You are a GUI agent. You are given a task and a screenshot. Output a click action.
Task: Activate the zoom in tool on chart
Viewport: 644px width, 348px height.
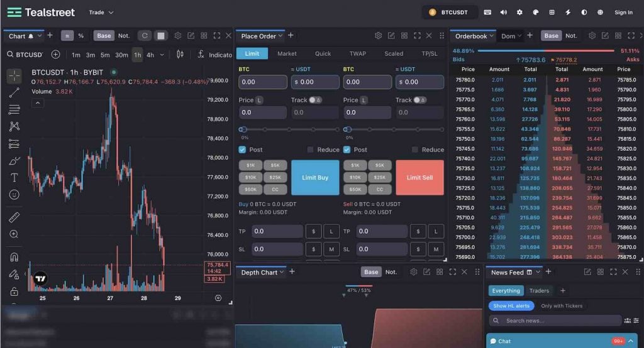[x=14, y=234]
